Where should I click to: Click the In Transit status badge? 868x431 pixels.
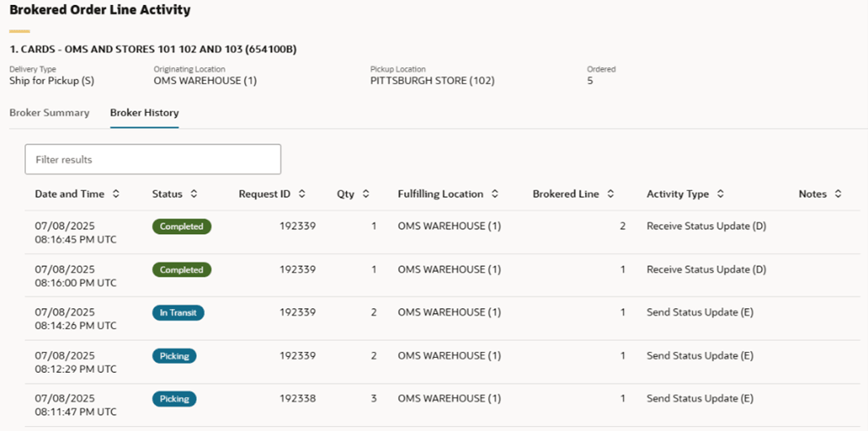(178, 313)
